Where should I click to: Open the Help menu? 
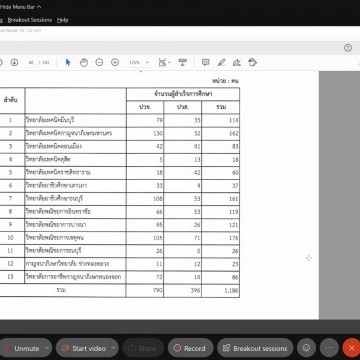click(62, 20)
